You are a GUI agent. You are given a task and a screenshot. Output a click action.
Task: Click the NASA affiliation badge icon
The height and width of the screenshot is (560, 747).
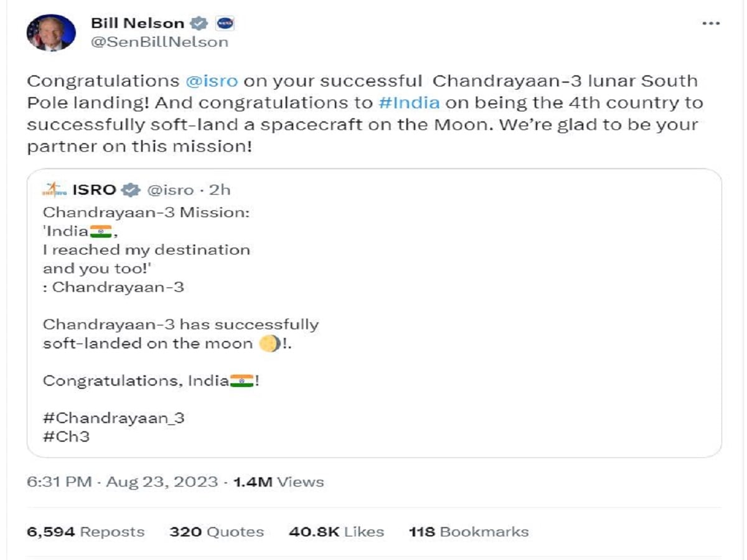click(225, 24)
